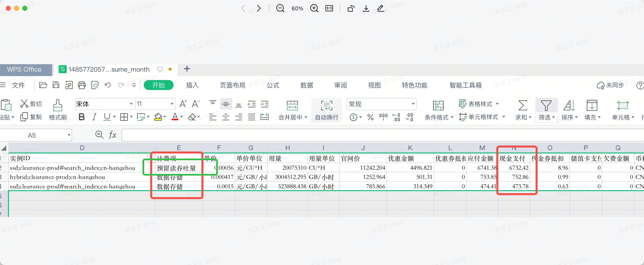Zoom out with the magnifier minus icon
This screenshot has height=265, width=644.
tap(280, 8)
